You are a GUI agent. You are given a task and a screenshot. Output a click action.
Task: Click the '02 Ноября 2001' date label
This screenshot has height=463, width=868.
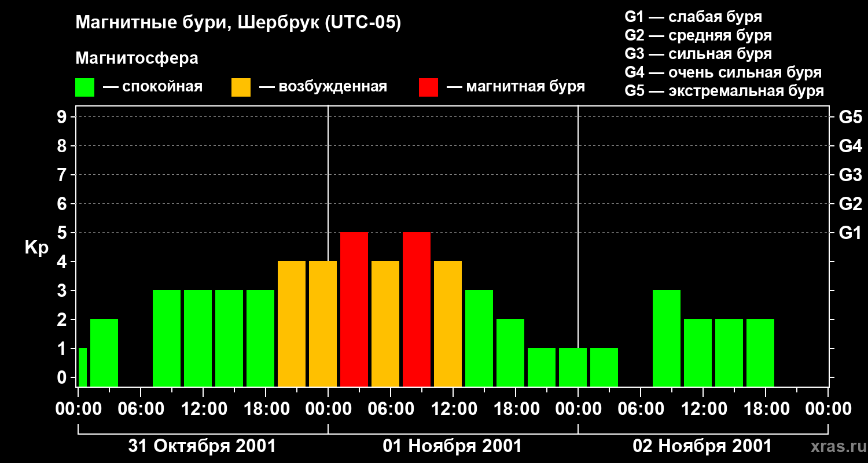[x=703, y=446]
